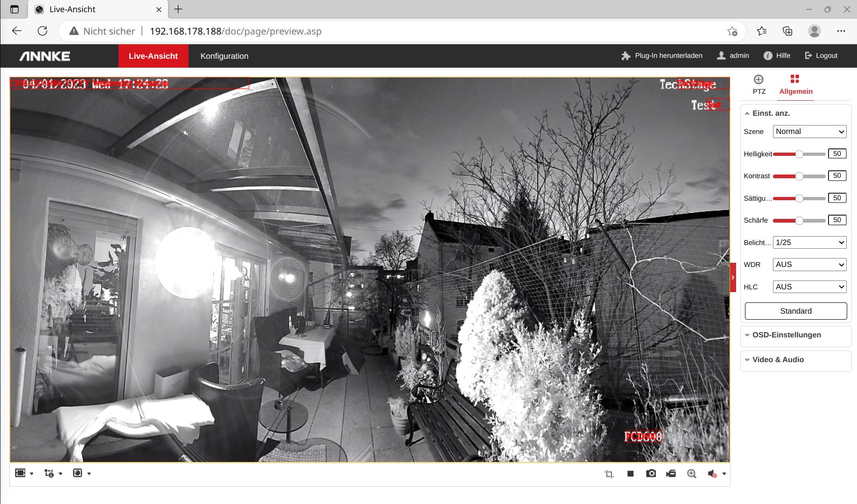Open the window division layout icon

(20, 473)
